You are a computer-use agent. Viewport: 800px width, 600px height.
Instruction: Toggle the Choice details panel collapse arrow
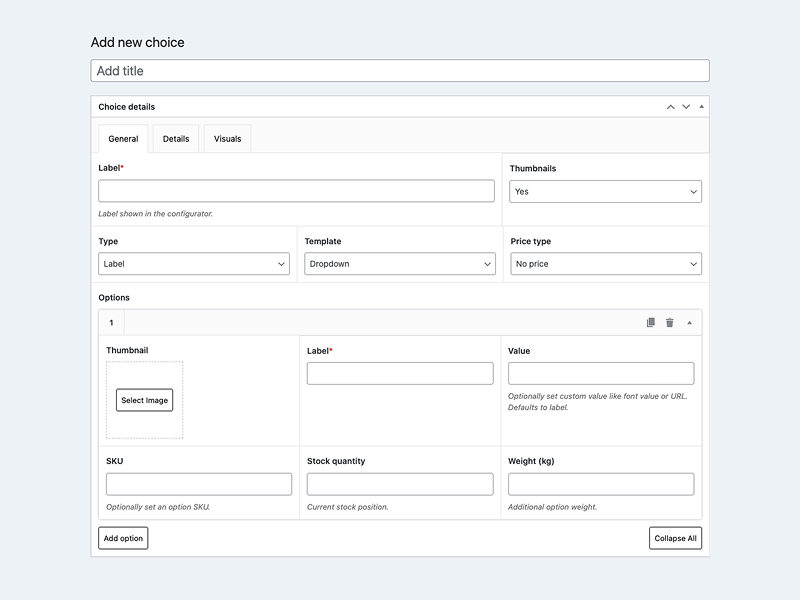pyautogui.click(x=701, y=107)
